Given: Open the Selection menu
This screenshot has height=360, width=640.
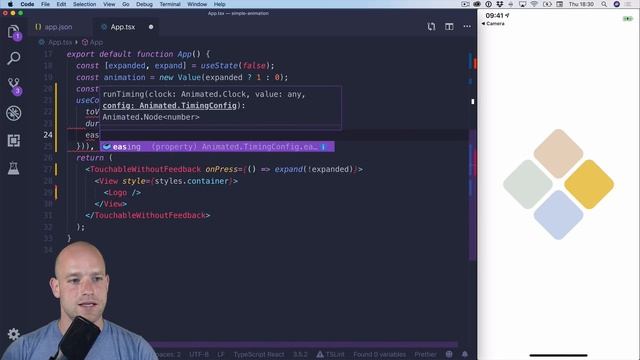Looking at the screenshot, I should (x=84, y=4).
